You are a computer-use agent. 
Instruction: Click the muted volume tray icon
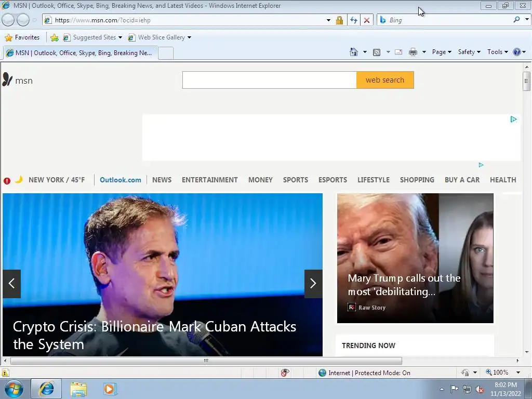click(480, 389)
